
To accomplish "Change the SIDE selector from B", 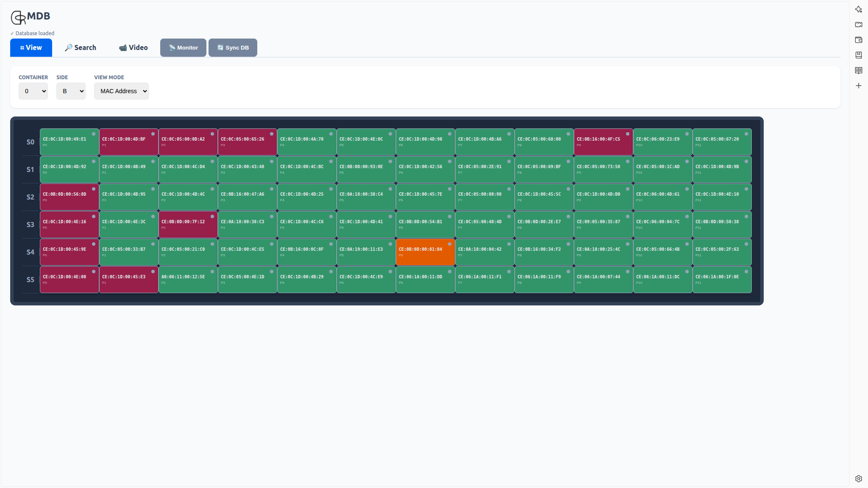I will click(x=71, y=91).
